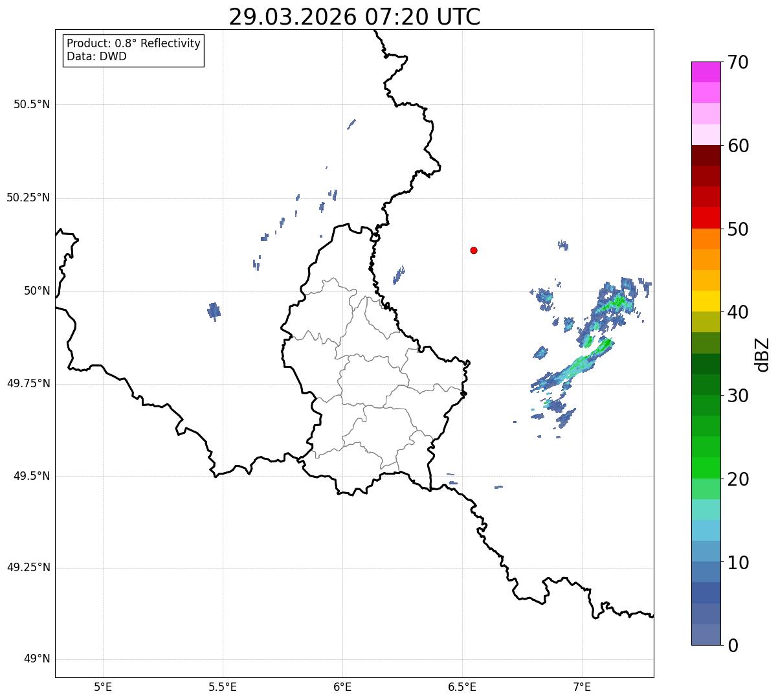Click the 5°E longitude label
Viewport: 778px width, 700px height.
click(x=103, y=686)
